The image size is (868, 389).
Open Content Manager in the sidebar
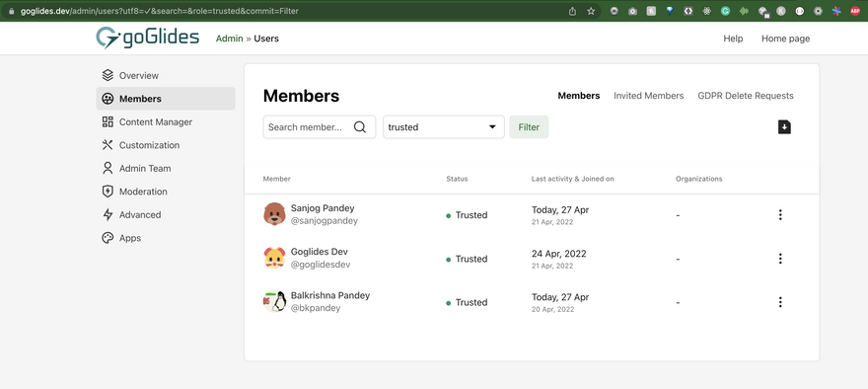pyautogui.click(x=166, y=121)
